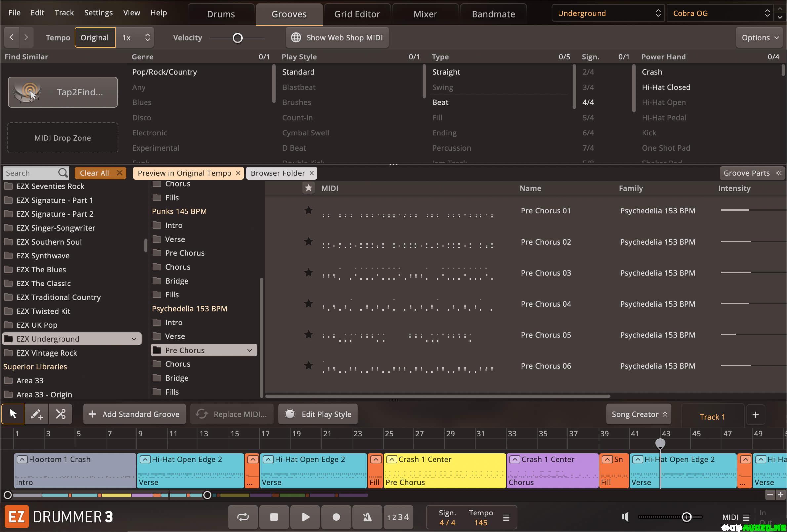This screenshot has height=532, width=787.
Task: Start recording with the record button
Action: 336,517
